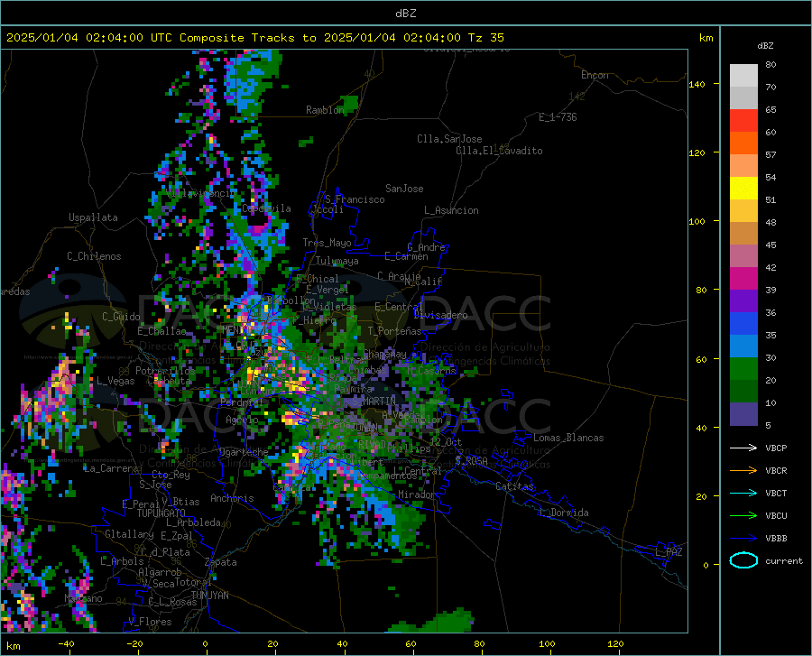
Task: Click the 'Divisadero' place label
Action: 440,315
